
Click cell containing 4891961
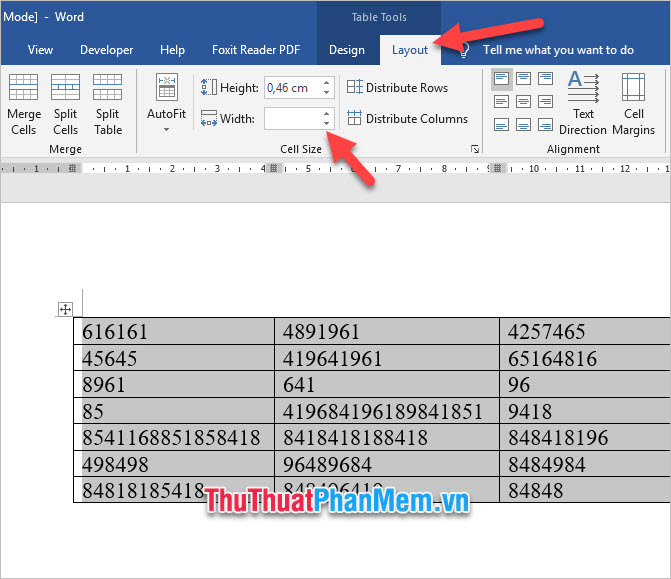point(387,331)
